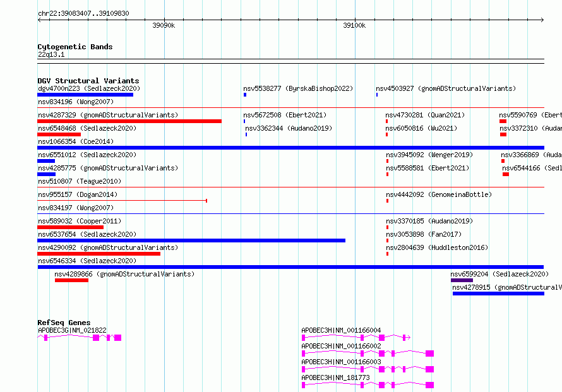Open APOBEC3G|NM_021822 gene label
Screen dimensions: 562x392
pyautogui.click(x=72, y=330)
